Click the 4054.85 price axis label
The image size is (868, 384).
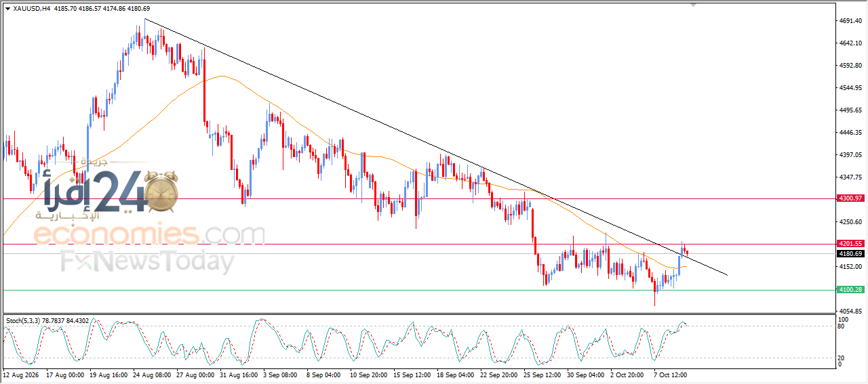click(x=850, y=312)
